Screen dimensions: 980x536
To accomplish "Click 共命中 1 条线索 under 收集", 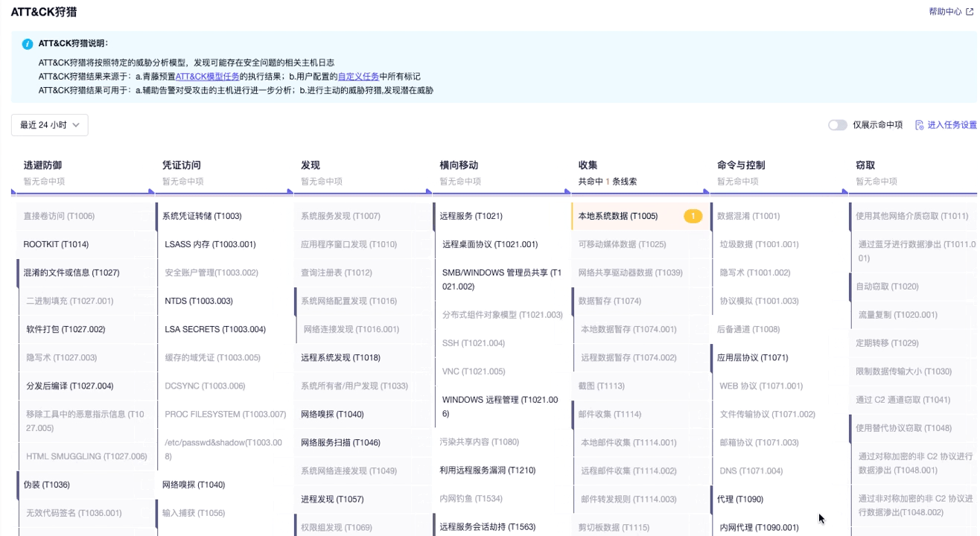I will tap(608, 182).
